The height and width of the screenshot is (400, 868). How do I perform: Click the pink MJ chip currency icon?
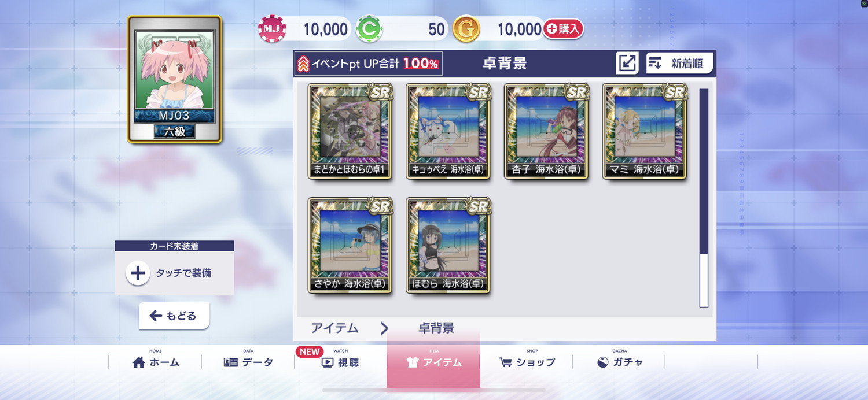272,29
